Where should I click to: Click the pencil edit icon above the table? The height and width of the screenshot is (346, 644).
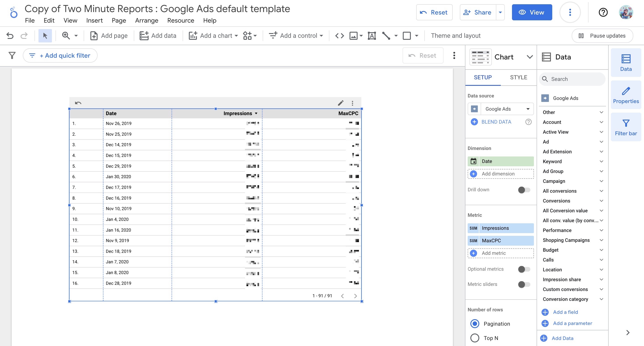coord(341,103)
